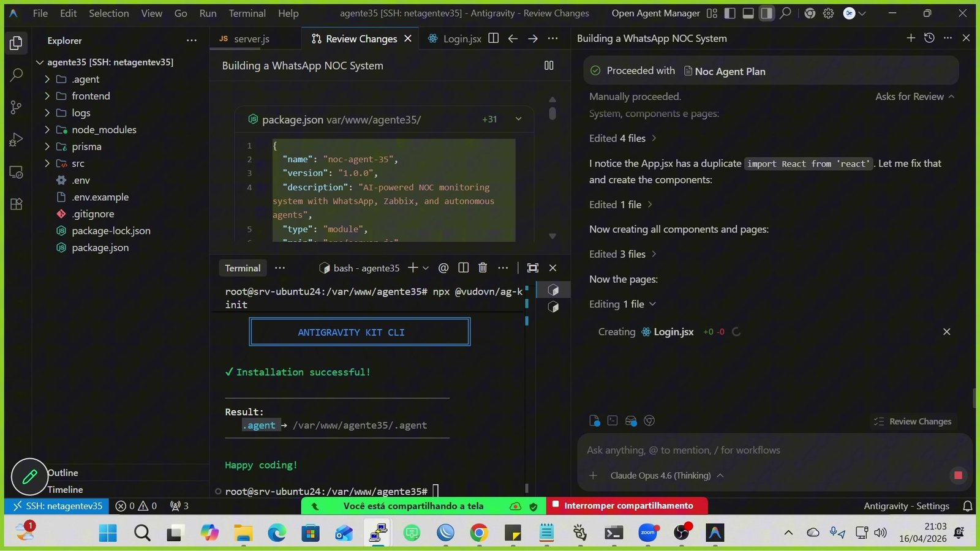Open notifications bell in status bar
This screenshot has height=551, width=980.
click(x=968, y=506)
